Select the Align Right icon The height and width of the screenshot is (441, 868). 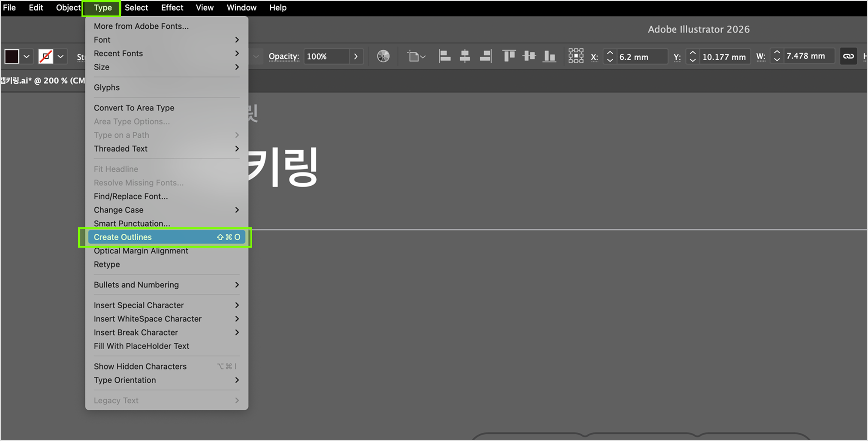pos(485,56)
